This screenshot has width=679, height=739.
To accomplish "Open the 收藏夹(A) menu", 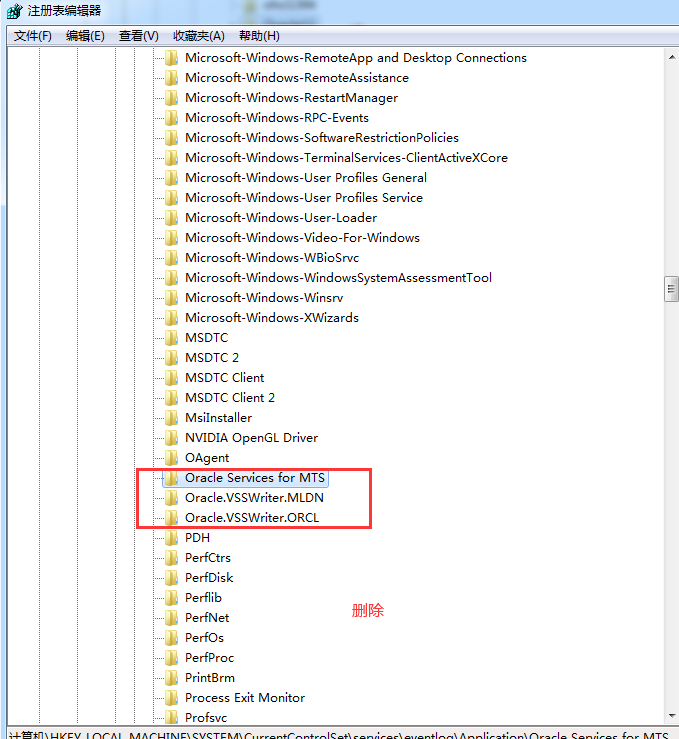I will [x=198, y=36].
